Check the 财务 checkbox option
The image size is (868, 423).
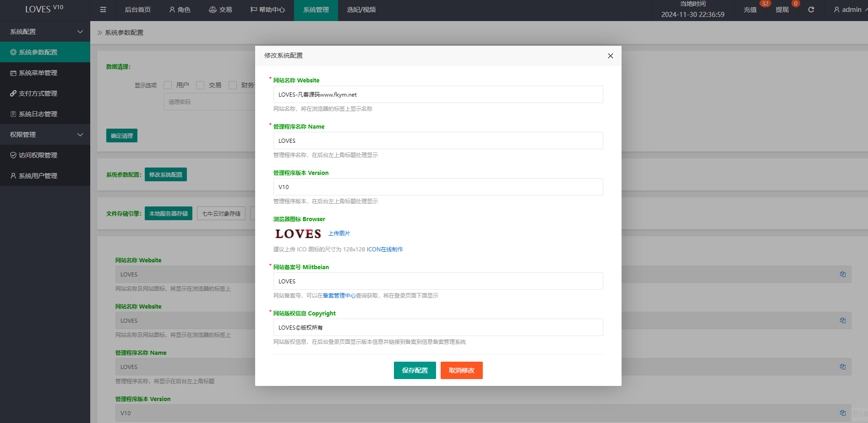pos(233,85)
